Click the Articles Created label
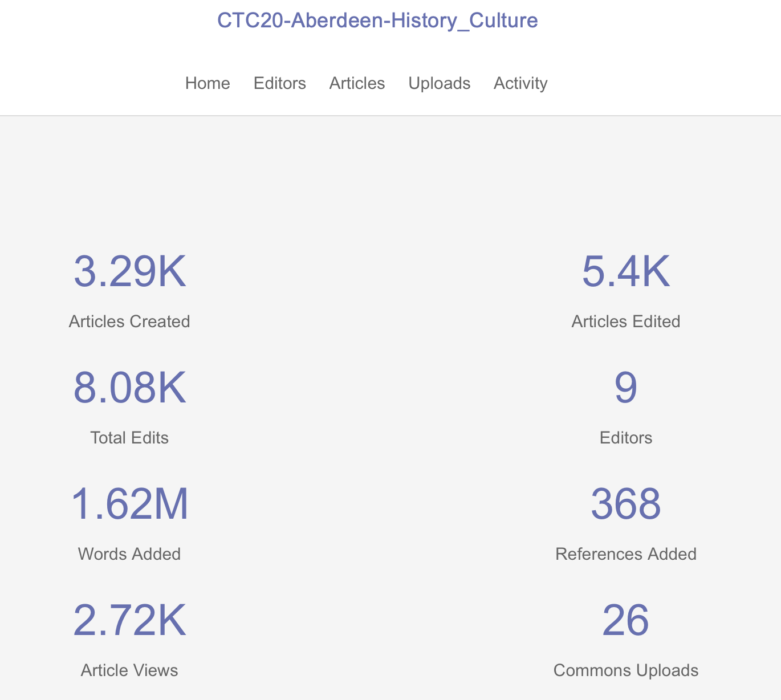Viewport: 781px width, 700px height. point(129,321)
